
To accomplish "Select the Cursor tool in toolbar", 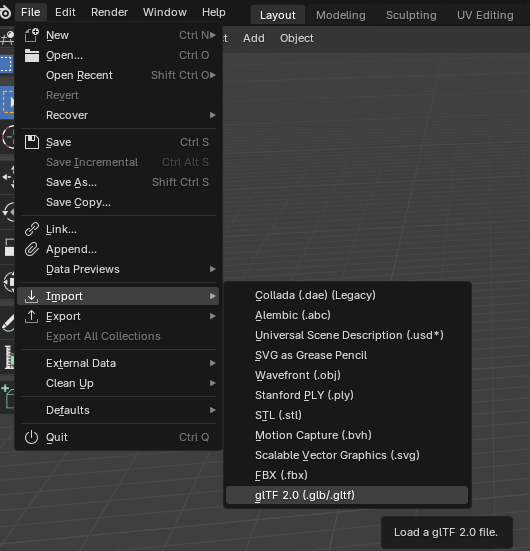I will coord(8,137).
